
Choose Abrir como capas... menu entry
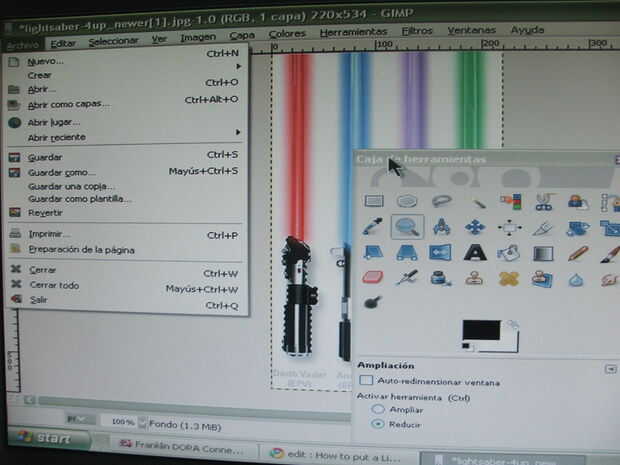coord(125,104)
